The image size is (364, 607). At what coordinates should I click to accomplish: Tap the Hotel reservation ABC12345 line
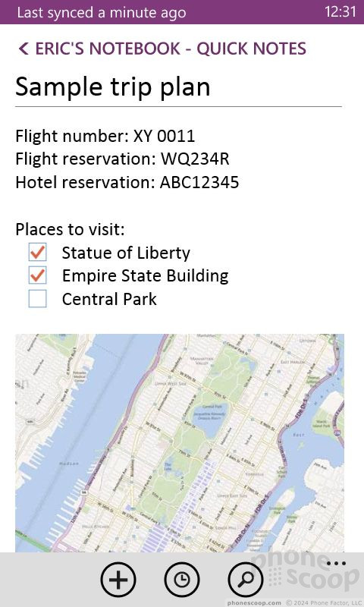[x=127, y=182]
